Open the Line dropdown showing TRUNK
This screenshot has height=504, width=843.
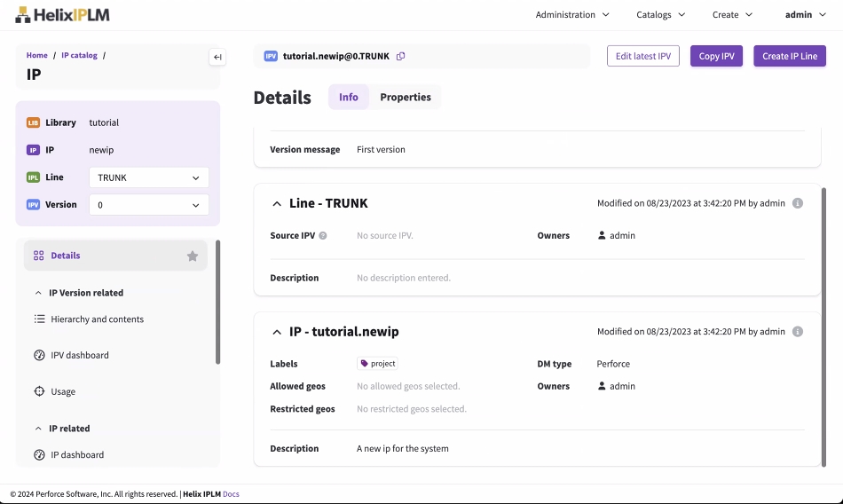coord(149,177)
